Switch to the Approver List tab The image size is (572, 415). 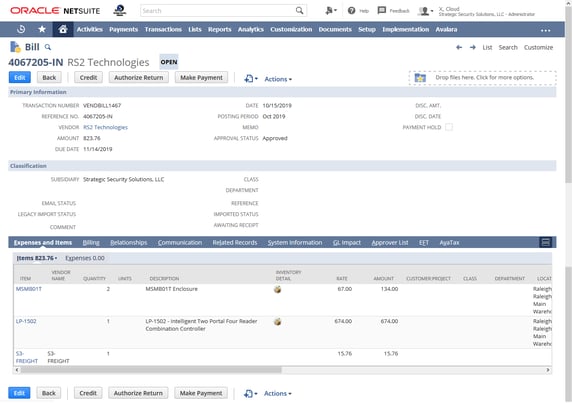pos(390,243)
